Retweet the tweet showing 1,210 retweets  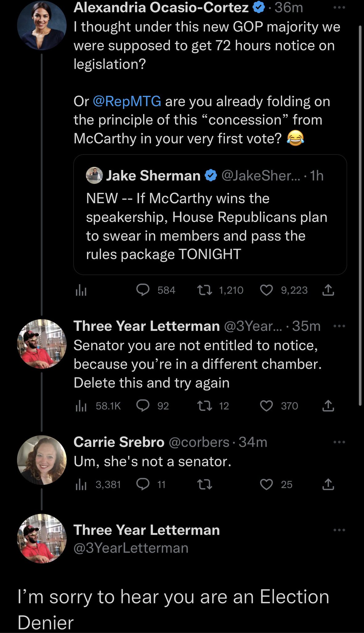coord(205,290)
